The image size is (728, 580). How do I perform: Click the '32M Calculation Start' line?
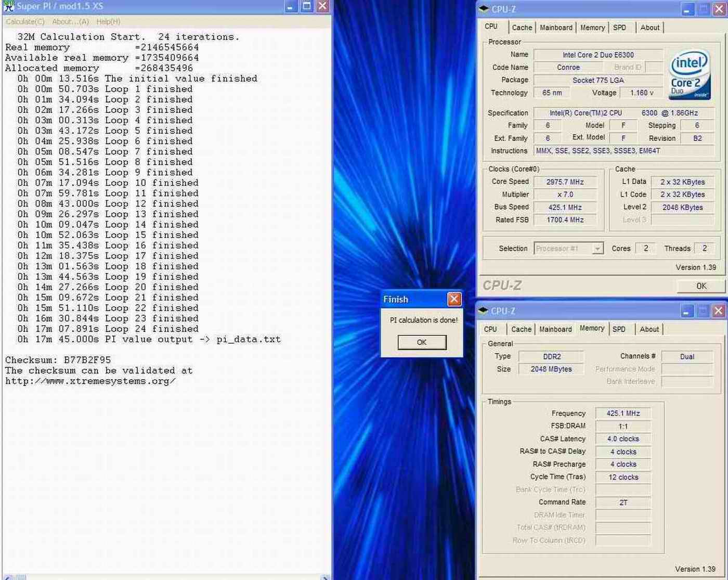(x=128, y=37)
